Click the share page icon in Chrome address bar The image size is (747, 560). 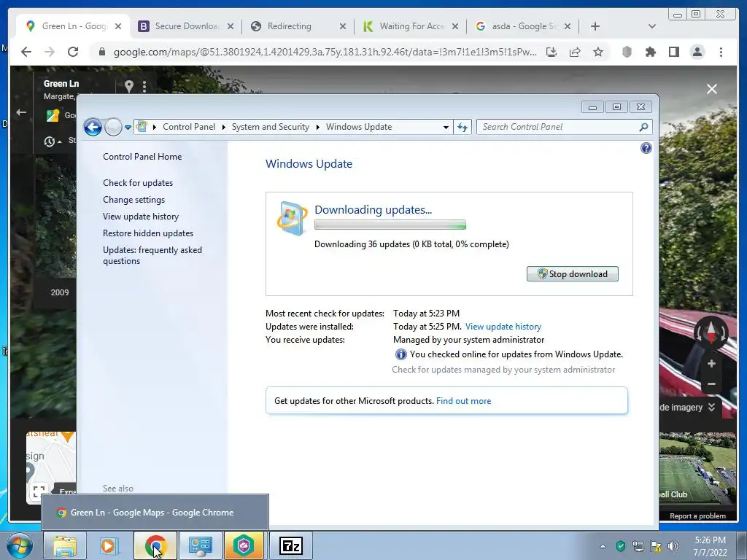(x=575, y=52)
